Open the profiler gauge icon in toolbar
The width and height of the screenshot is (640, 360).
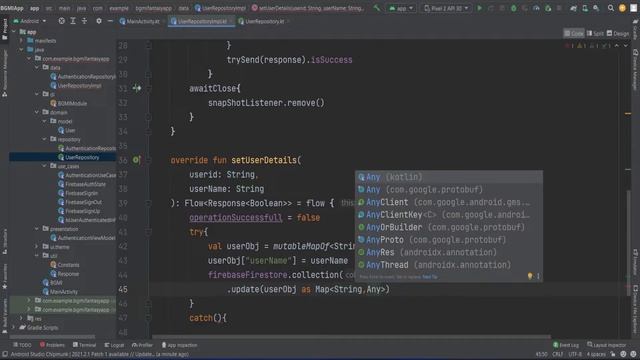[x=536, y=8]
